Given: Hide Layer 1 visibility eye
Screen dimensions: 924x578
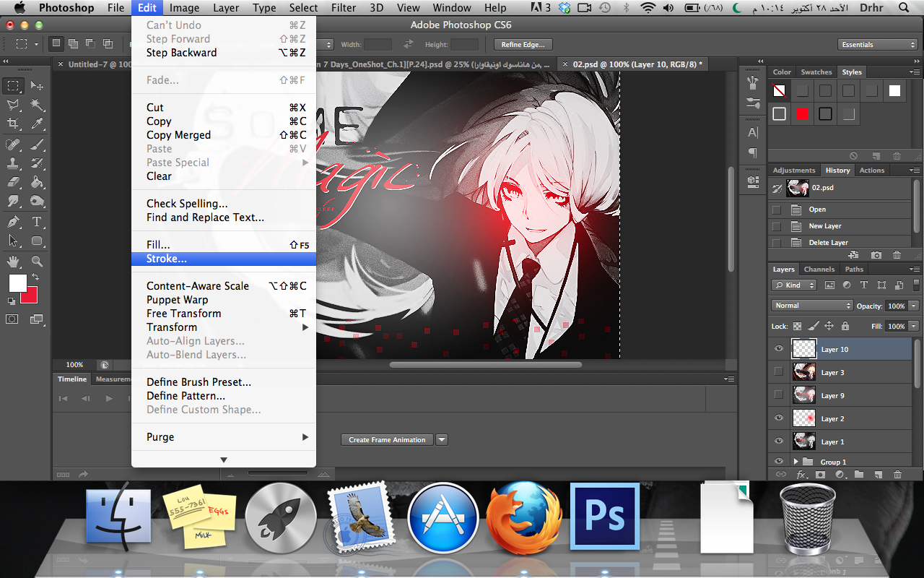Looking at the screenshot, I should pos(779,441).
